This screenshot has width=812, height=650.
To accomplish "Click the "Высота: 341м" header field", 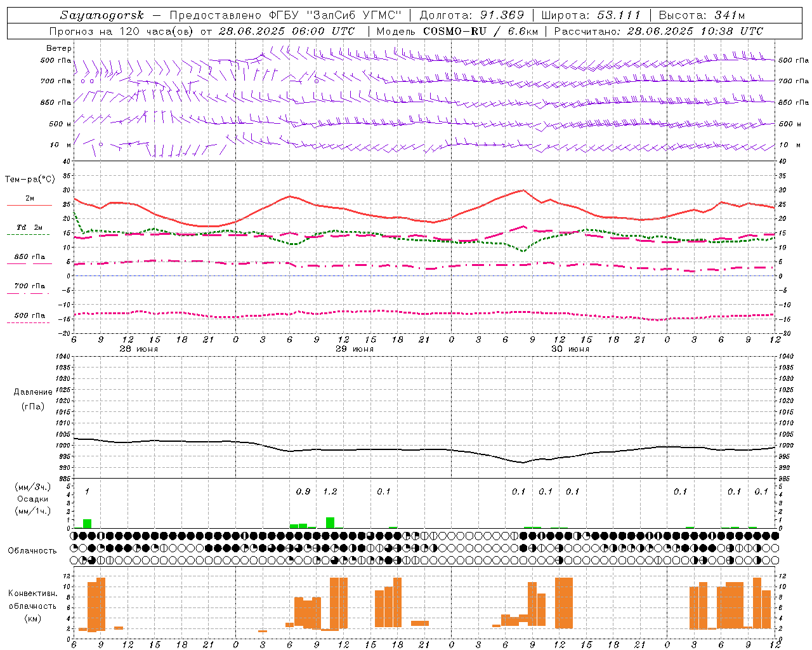I will coord(702,15).
